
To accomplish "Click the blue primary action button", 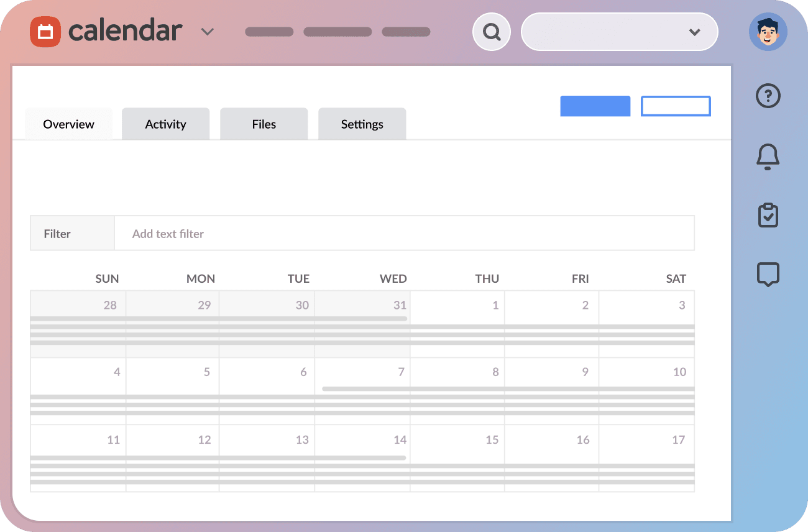I will pyautogui.click(x=595, y=106).
